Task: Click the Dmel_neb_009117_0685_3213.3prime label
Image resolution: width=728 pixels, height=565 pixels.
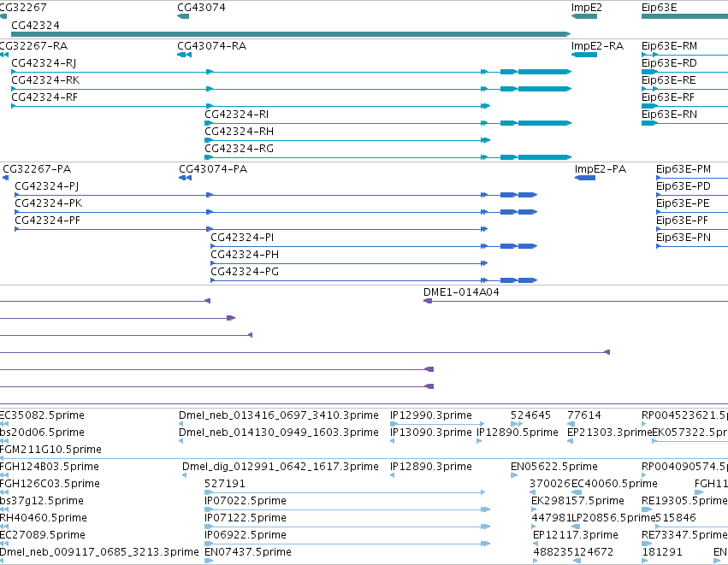Action: click(99, 553)
